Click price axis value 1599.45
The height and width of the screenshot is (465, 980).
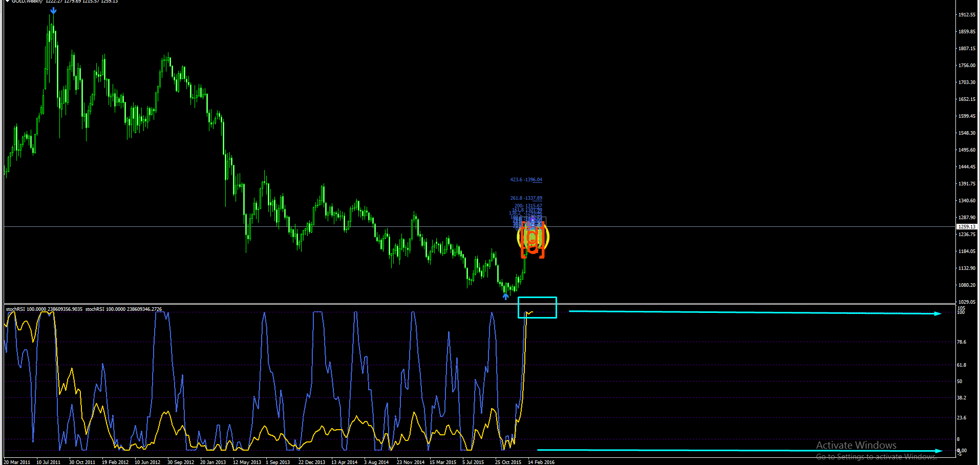coord(967,116)
